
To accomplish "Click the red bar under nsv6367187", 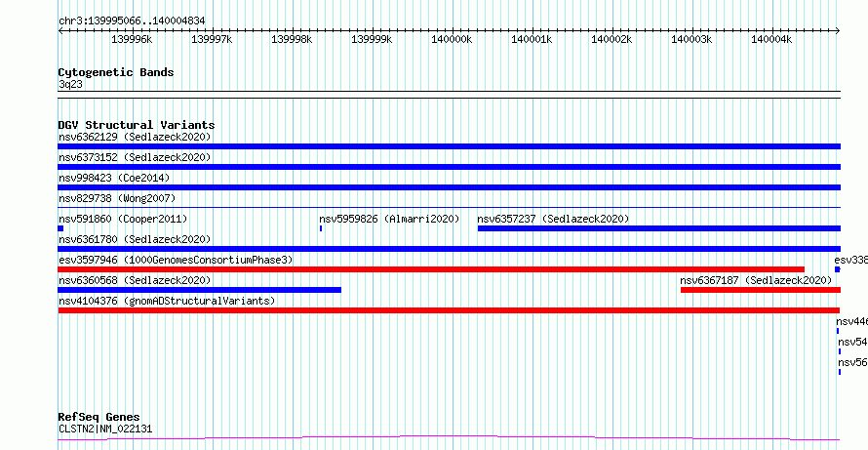I will click(x=761, y=290).
